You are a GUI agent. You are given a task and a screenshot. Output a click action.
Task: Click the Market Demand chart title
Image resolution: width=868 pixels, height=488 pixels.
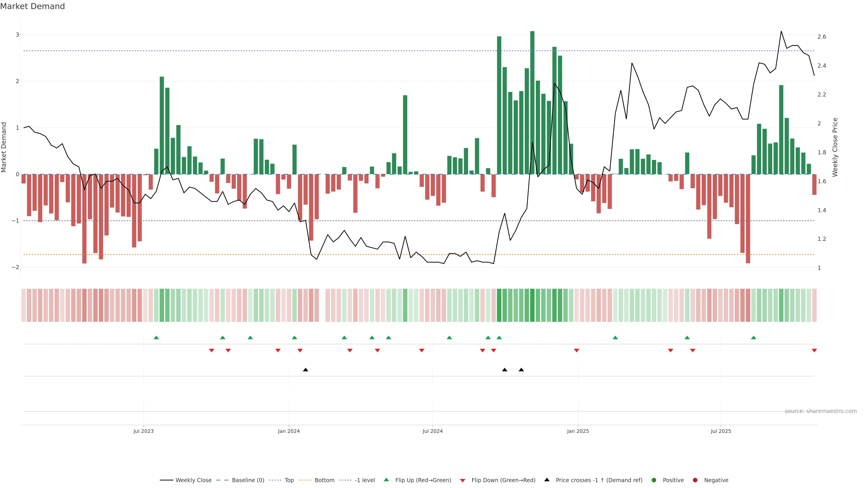coord(32,6)
